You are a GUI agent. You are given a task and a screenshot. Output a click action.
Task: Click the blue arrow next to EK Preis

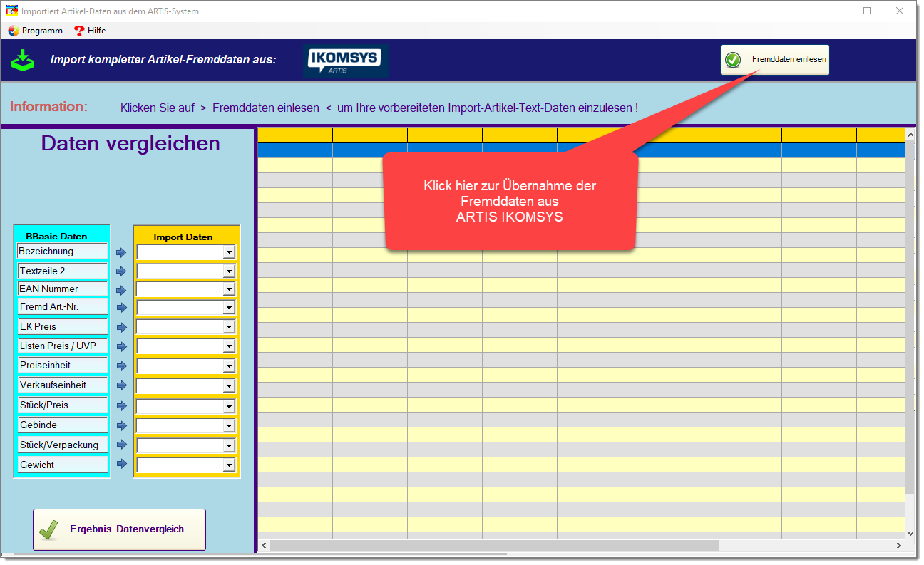[120, 328]
